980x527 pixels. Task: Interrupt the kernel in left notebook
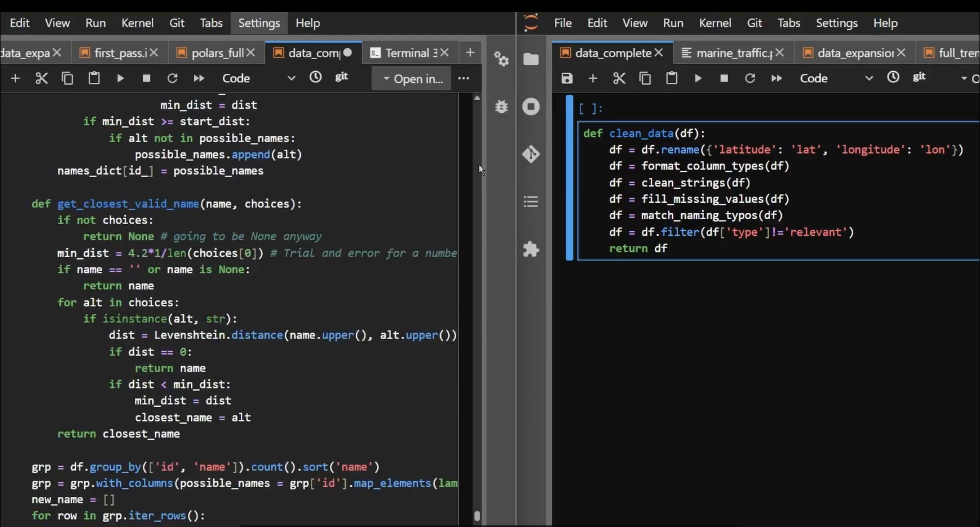click(147, 78)
